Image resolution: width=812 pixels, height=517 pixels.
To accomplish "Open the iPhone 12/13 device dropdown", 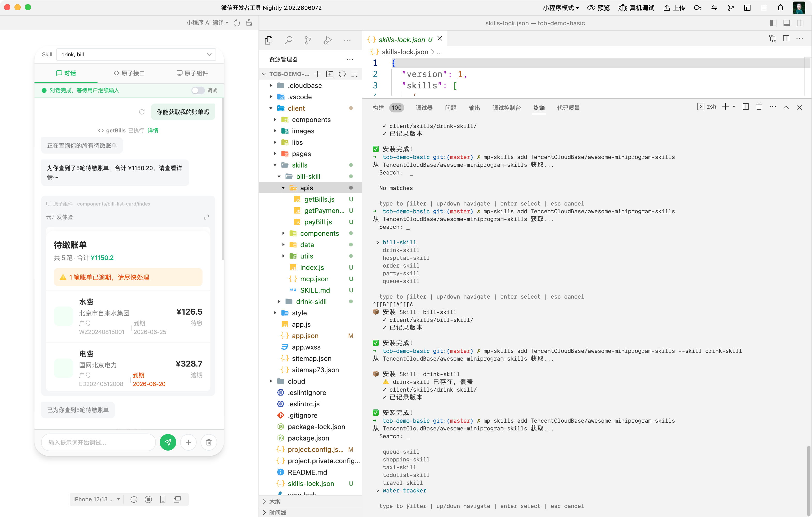I will tap(96, 499).
